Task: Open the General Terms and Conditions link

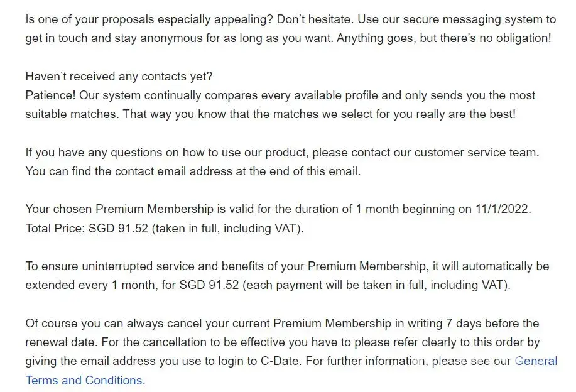Action: [85, 380]
